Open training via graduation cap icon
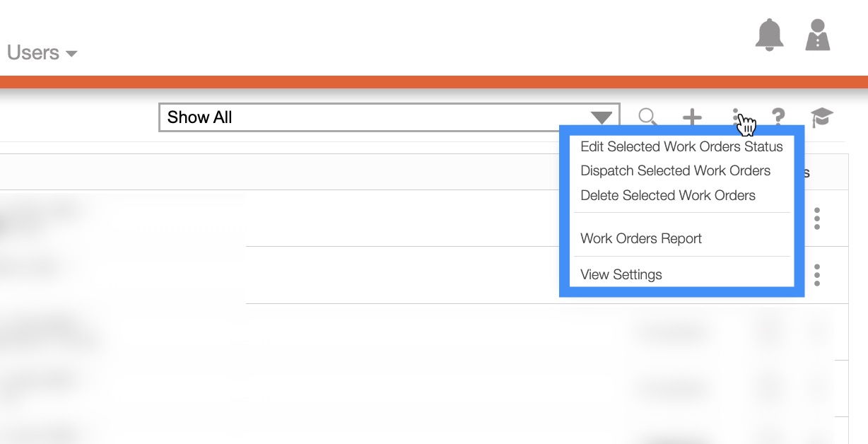The height and width of the screenshot is (444, 868). point(821,117)
